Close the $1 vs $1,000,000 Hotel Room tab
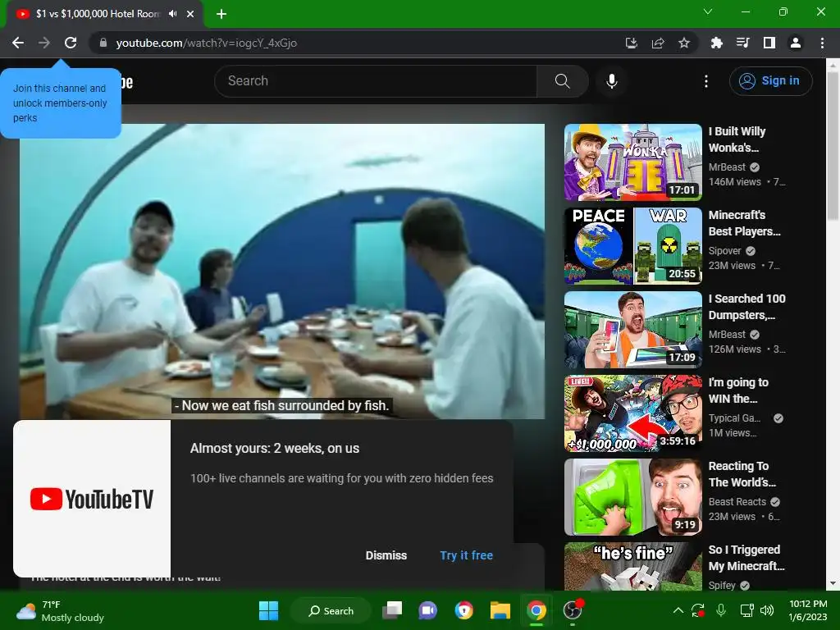This screenshot has height=630, width=840. click(190, 14)
